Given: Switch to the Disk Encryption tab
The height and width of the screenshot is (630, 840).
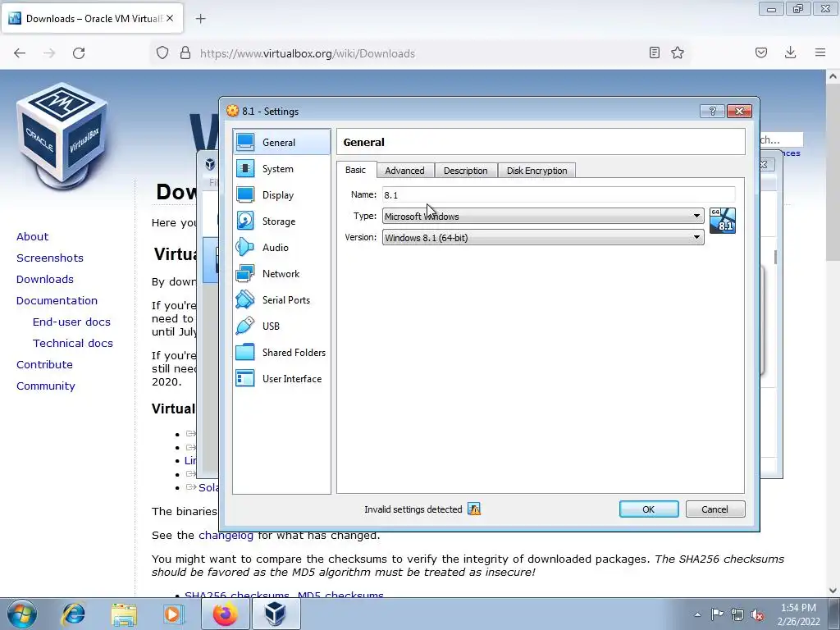Looking at the screenshot, I should tap(536, 171).
